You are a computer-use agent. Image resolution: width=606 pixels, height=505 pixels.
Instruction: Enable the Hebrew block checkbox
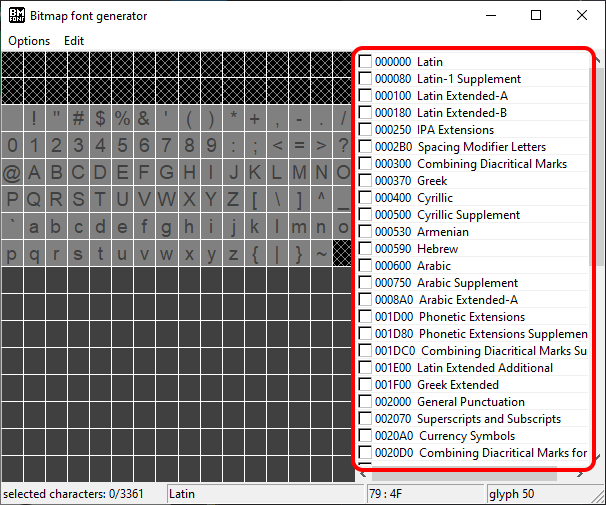pos(366,249)
